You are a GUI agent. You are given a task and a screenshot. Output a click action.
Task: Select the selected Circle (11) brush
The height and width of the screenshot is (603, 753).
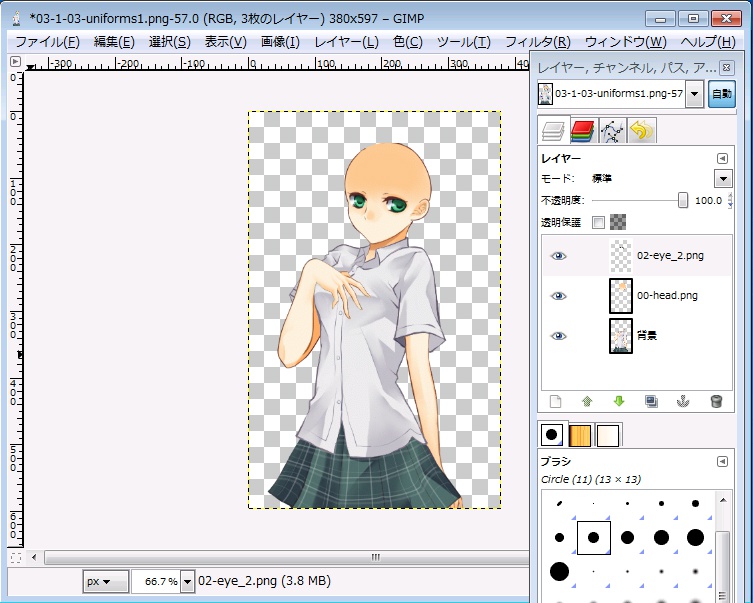point(594,538)
